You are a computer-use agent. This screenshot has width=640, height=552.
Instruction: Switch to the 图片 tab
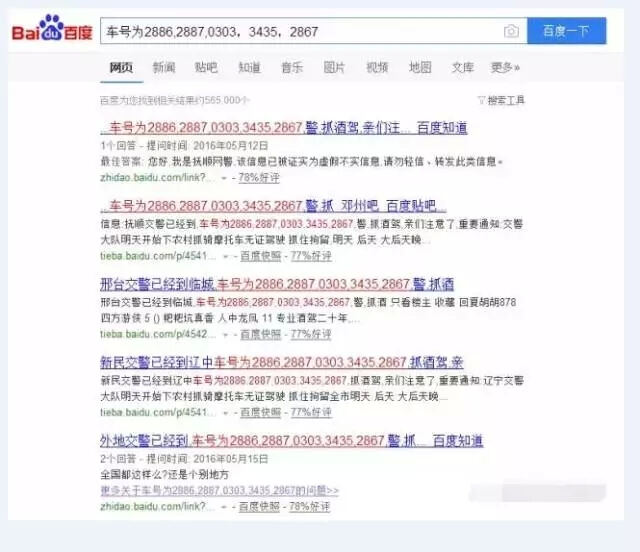[x=334, y=67]
